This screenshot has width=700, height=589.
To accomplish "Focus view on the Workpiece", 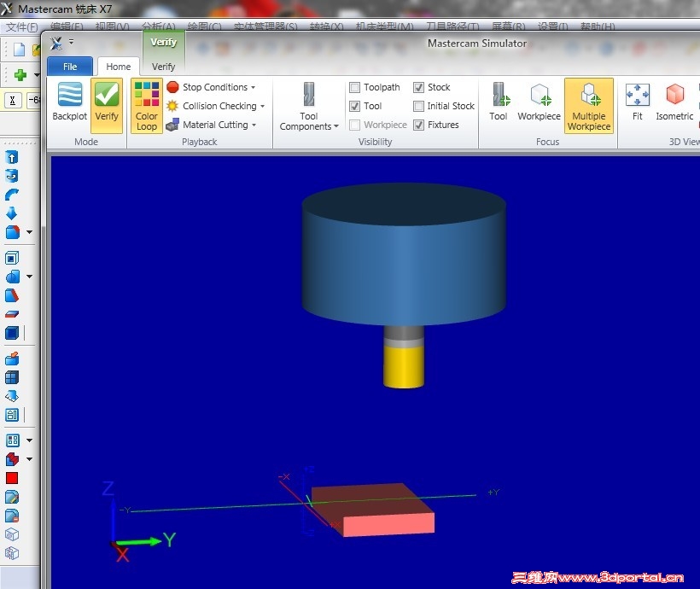I will click(539, 102).
